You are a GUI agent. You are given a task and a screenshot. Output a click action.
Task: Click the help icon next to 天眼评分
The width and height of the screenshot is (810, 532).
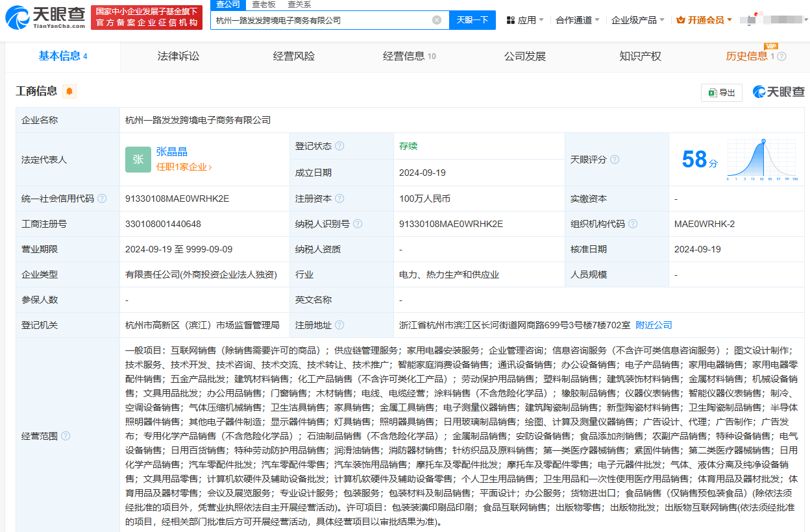coord(615,160)
